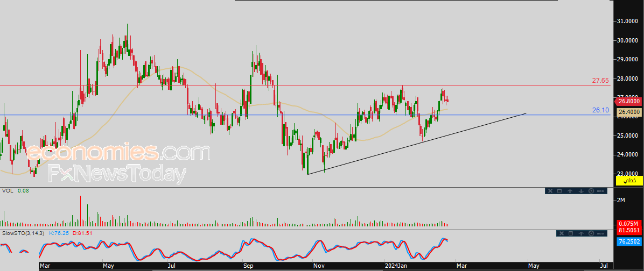Select the black ascending trendline
Viewport: 644px width, 271px height.
416,144
